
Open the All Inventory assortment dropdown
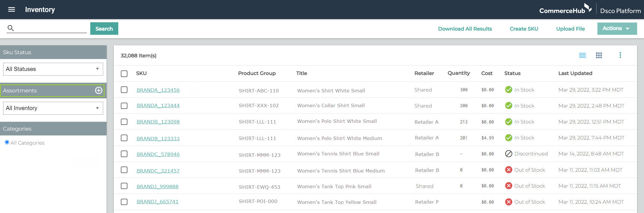coord(53,108)
